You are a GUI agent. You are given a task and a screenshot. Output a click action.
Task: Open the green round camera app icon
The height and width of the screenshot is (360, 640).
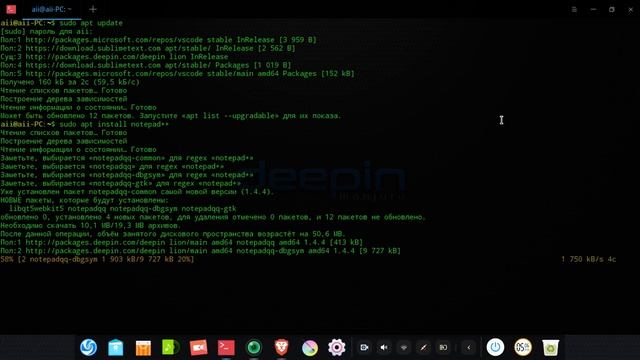point(254,348)
